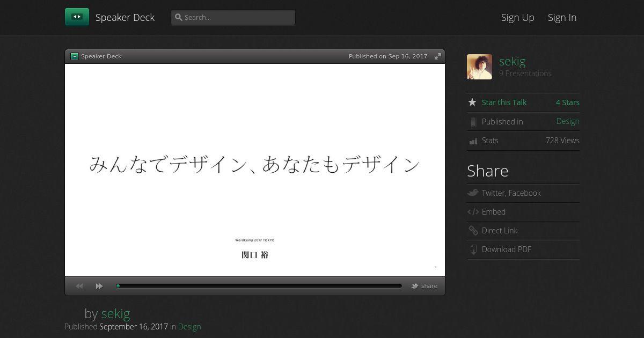Screen dimensions: 644x338
Task: Click the 4 Stars count
Action: 568,102
